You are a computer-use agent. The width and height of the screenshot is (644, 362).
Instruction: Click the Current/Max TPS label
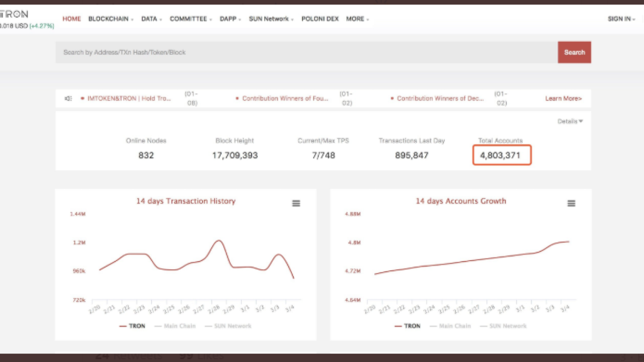click(323, 141)
